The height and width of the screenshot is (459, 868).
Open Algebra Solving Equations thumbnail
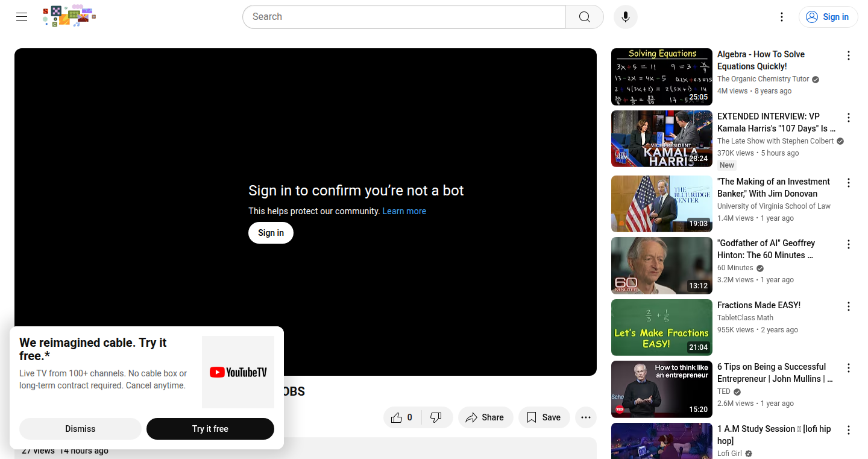click(662, 77)
